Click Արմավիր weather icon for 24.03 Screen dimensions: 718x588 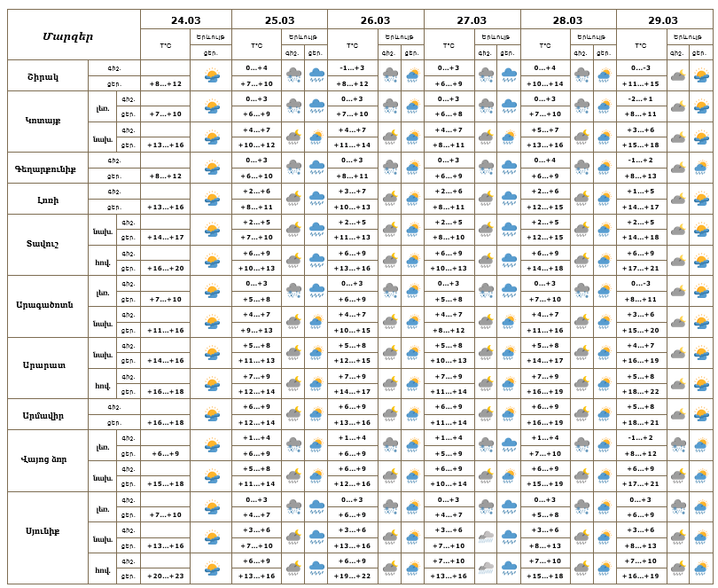tap(211, 414)
